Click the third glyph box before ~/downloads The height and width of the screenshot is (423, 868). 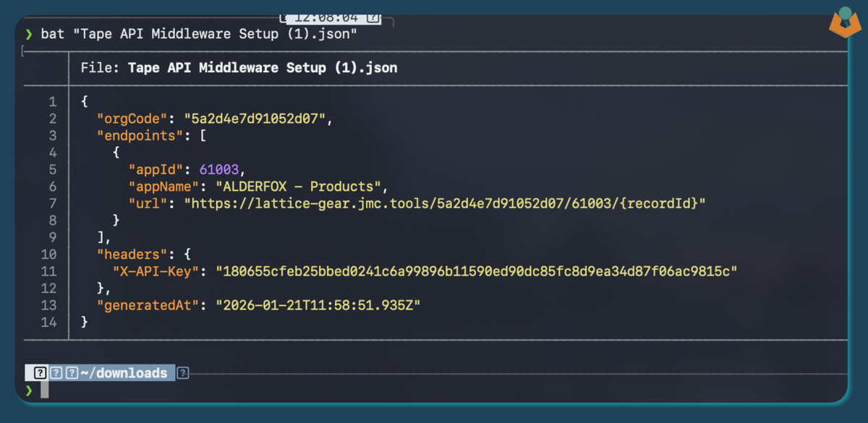72,373
